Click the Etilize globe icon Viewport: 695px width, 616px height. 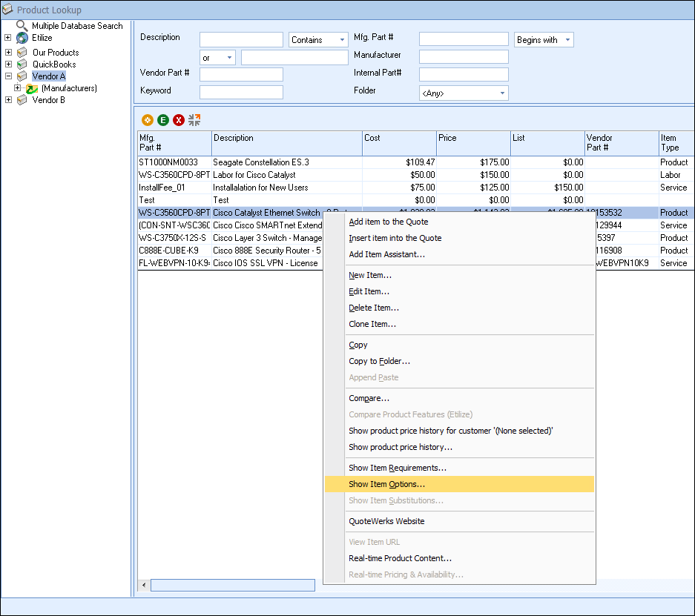pos(22,38)
